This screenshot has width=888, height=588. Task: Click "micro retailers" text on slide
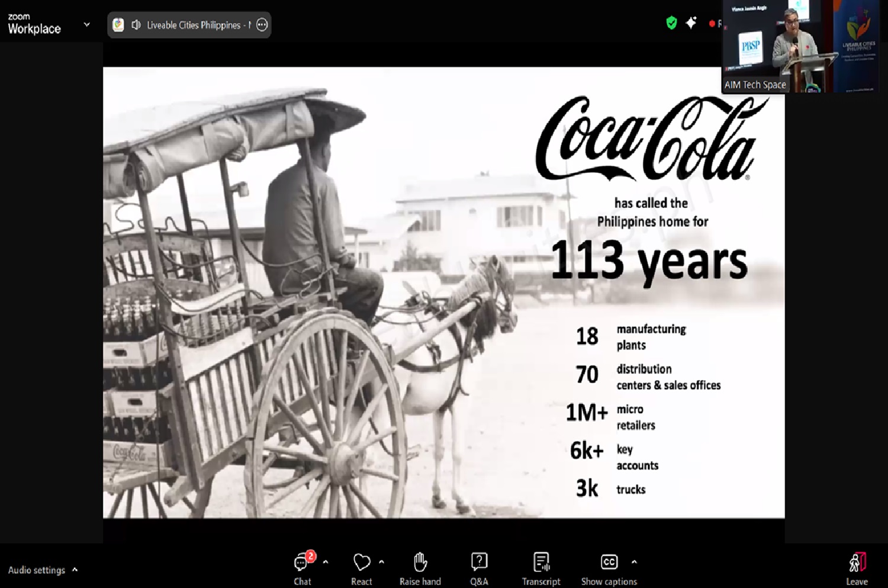636,417
